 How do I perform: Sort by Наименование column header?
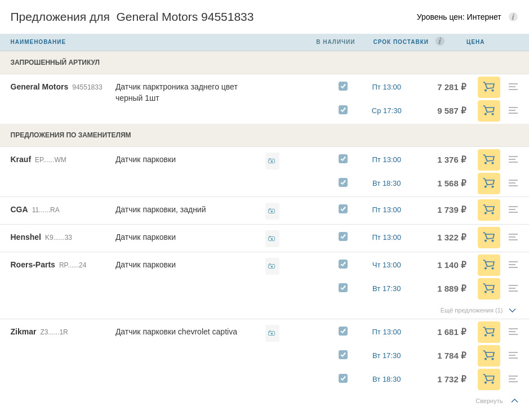(x=38, y=42)
